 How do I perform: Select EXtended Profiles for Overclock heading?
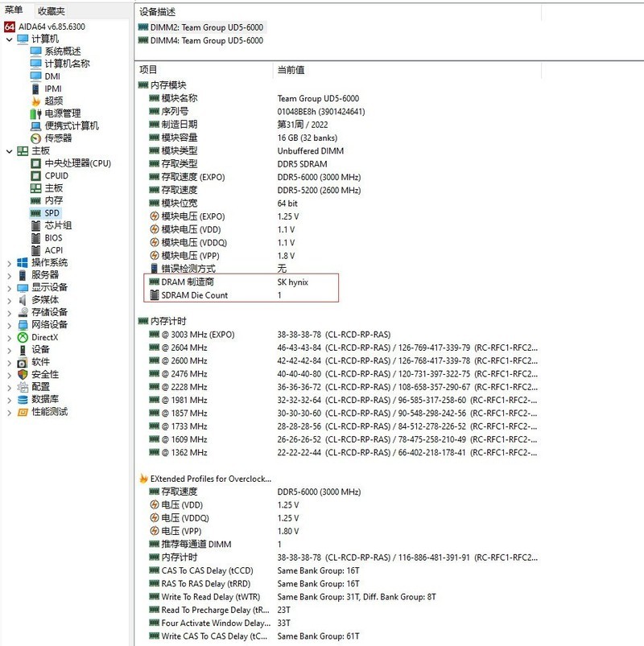(205, 479)
